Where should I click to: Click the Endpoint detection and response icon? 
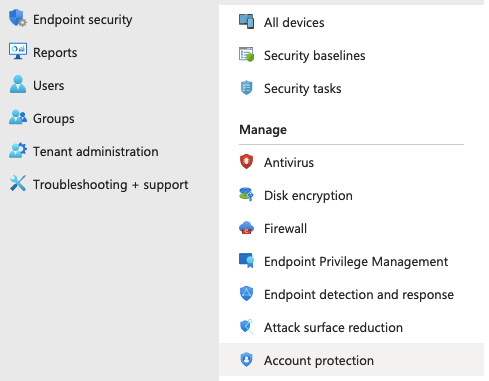[246, 293]
